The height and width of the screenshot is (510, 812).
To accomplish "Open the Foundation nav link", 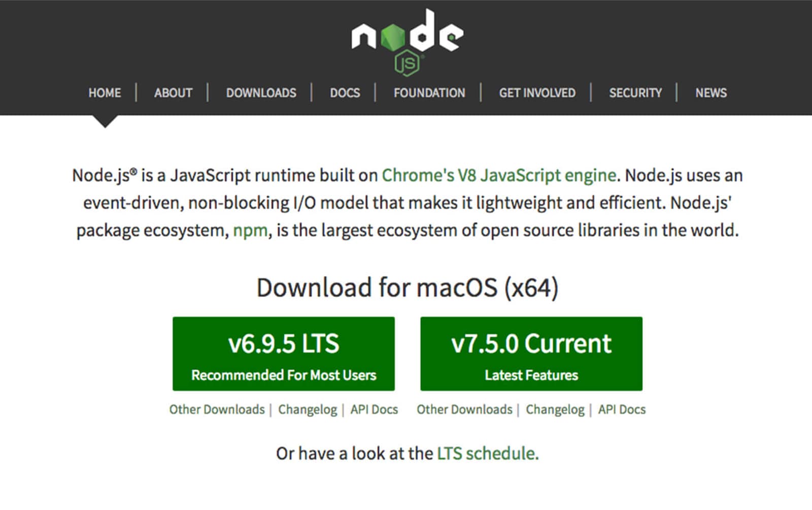I will [x=429, y=93].
